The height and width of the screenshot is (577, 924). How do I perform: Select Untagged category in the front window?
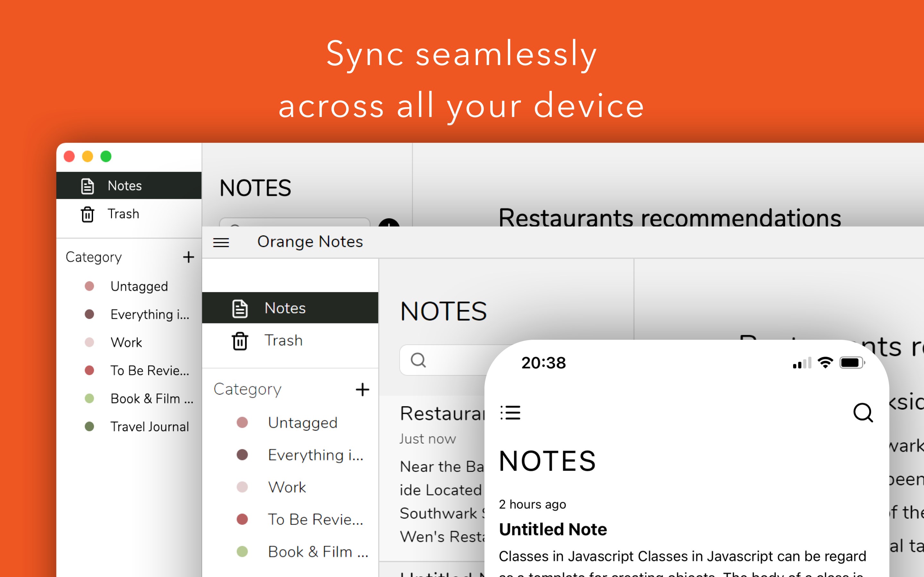coord(303,422)
